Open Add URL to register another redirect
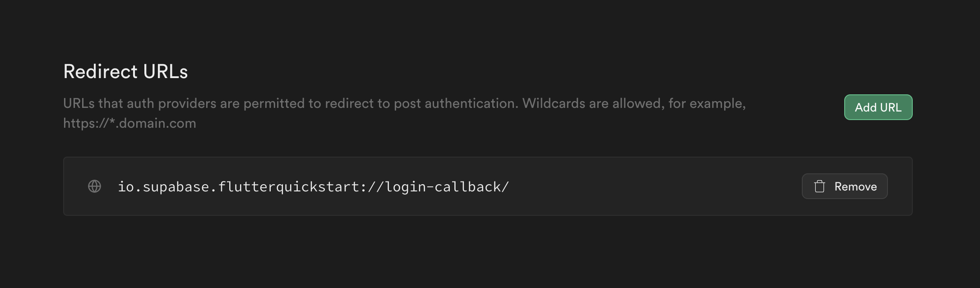The width and height of the screenshot is (980, 288). [878, 107]
